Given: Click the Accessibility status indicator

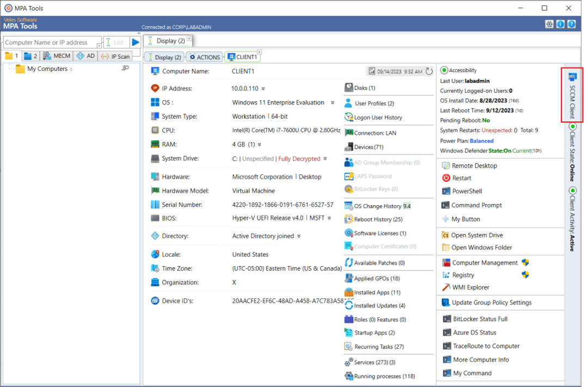Looking at the screenshot, I should point(444,70).
